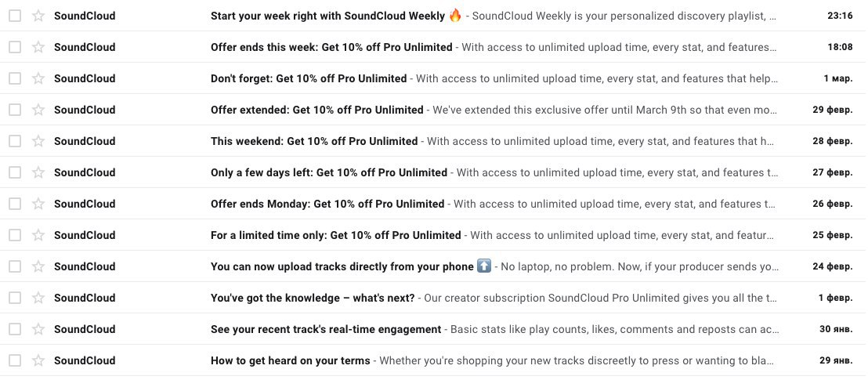The width and height of the screenshot is (868, 380).
Task: Star the 'This weekend' email
Action: coord(38,141)
